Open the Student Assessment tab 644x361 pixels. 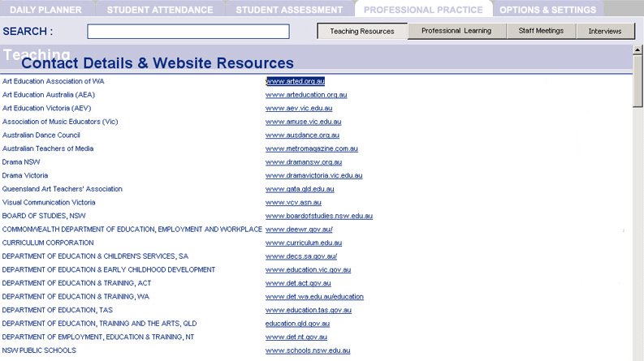pyautogui.click(x=289, y=10)
